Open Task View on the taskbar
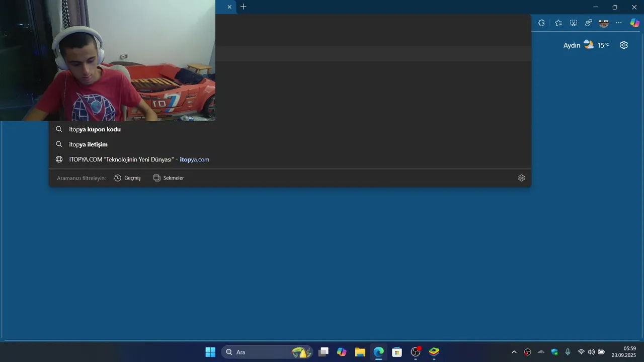This screenshot has height=362, width=644. tap(323, 352)
